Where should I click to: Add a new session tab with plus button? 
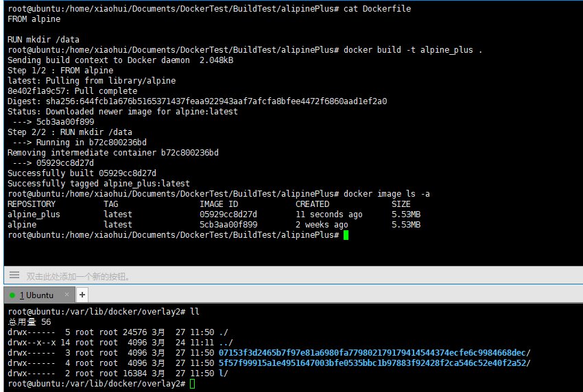tap(82, 295)
